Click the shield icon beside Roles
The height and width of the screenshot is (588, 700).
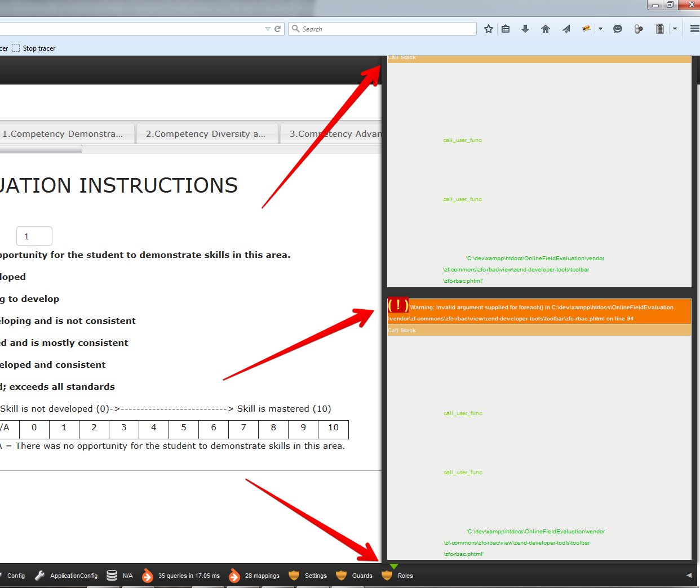[387, 575]
